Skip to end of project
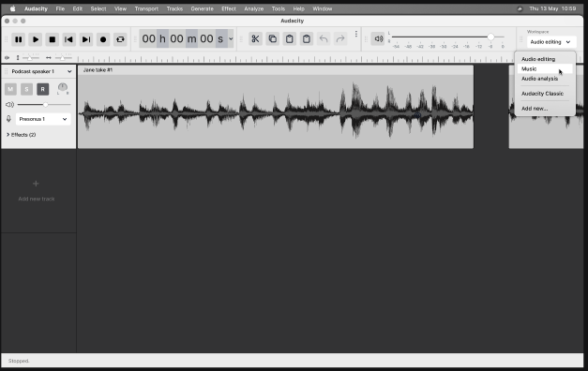588x371 pixels. pyautogui.click(x=86, y=39)
